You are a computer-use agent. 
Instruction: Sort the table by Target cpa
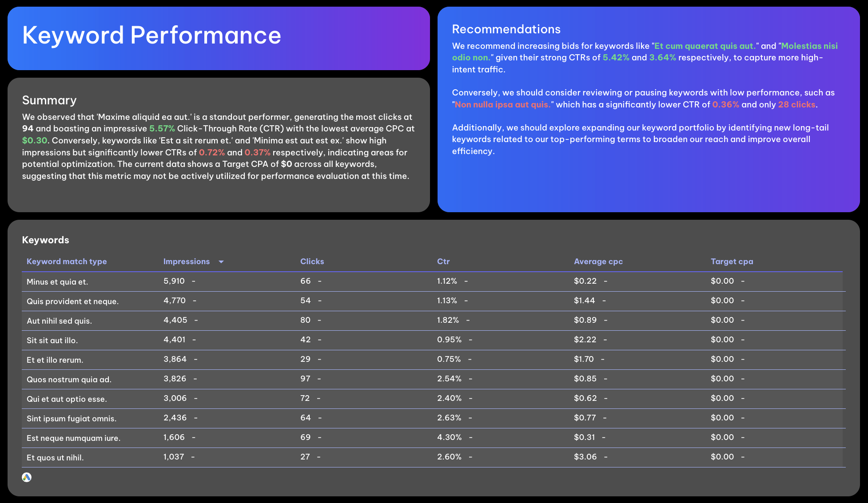[732, 261]
